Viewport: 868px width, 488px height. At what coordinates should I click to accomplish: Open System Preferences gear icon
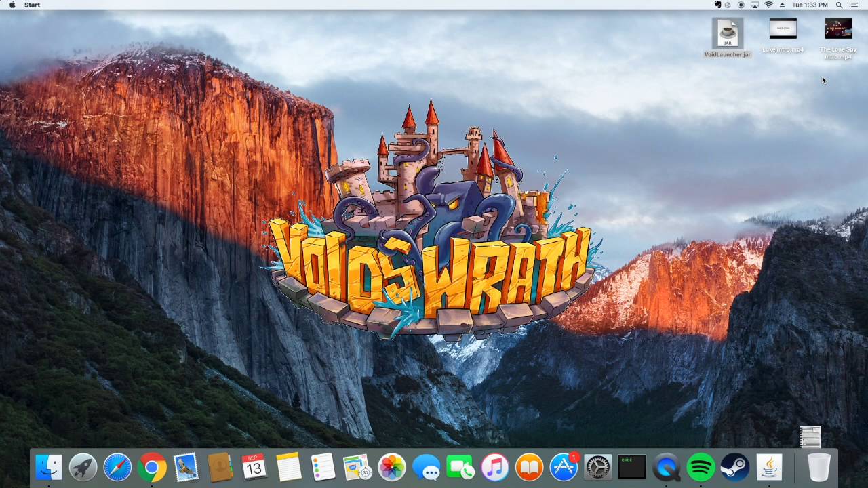[x=597, y=468]
